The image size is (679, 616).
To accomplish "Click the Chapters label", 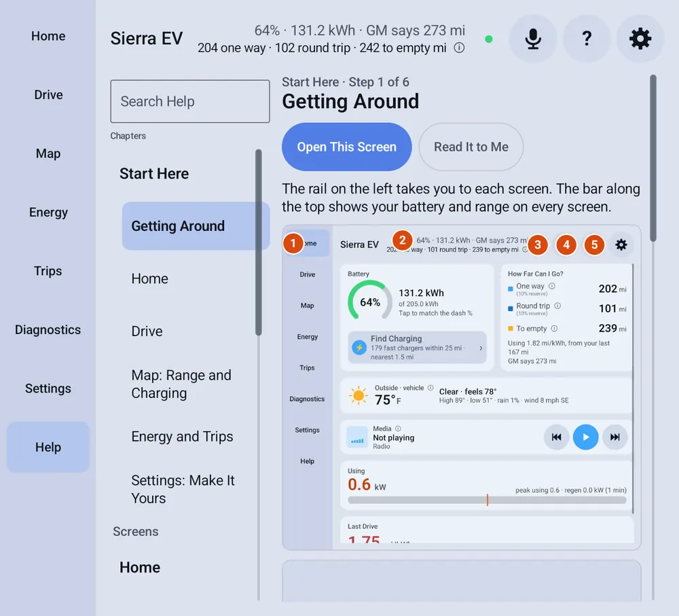I will (x=128, y=136).
